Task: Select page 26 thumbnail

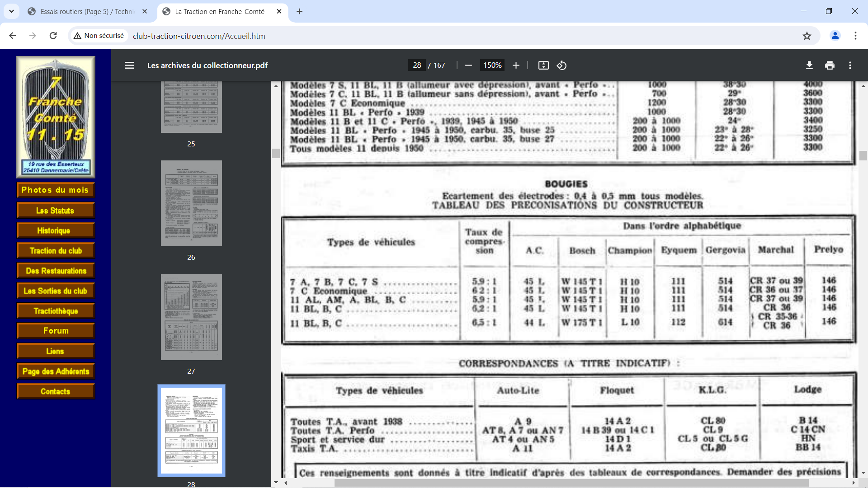Action: (191, 203)
